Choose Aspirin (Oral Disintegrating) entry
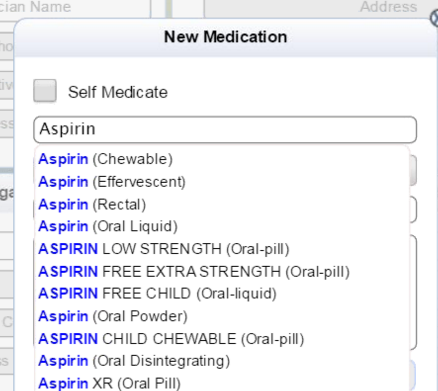 tap(134, 361)
